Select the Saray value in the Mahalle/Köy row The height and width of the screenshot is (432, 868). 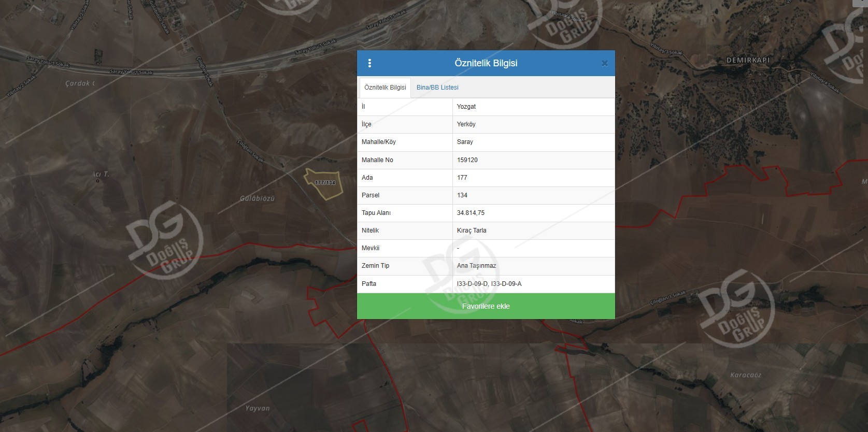coord(465,142)
